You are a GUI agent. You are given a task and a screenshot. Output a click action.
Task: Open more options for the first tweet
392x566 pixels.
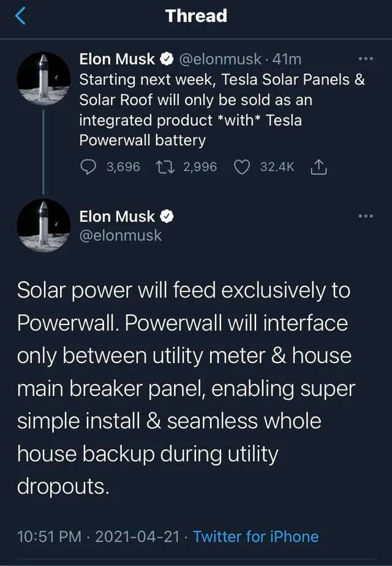(365, 59)
